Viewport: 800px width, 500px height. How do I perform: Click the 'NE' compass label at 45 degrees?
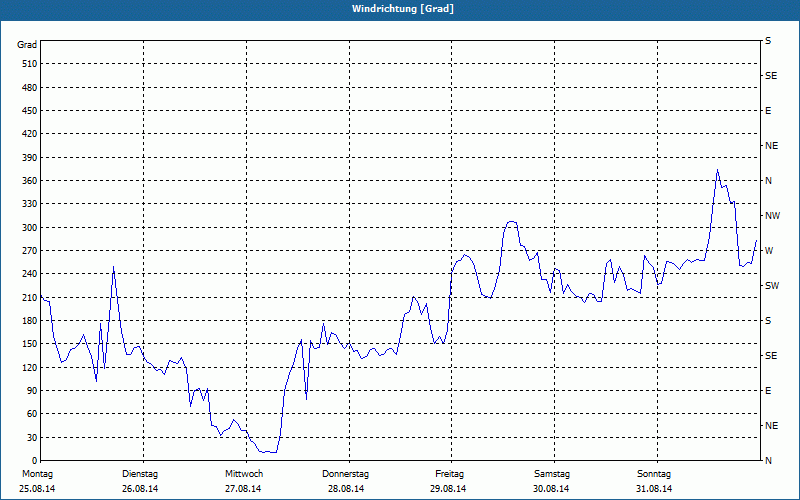point(772,426)
